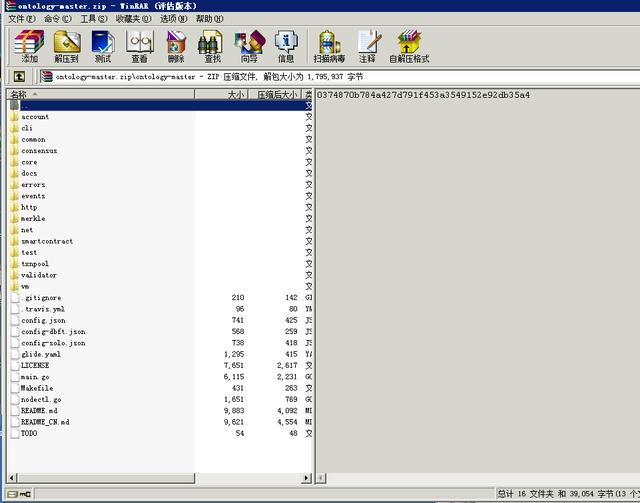The height and width of the screenshot is (503, 640).
Task: Click the Delete (删除) toolbar icon
Action: pyautogui.click(x=176, y=46)
